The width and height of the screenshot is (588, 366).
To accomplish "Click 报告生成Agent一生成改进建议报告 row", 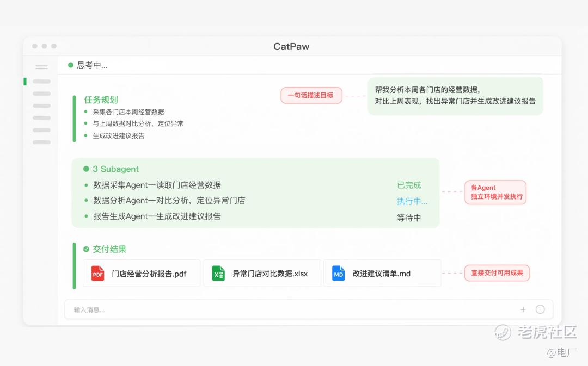I will 157,216.
